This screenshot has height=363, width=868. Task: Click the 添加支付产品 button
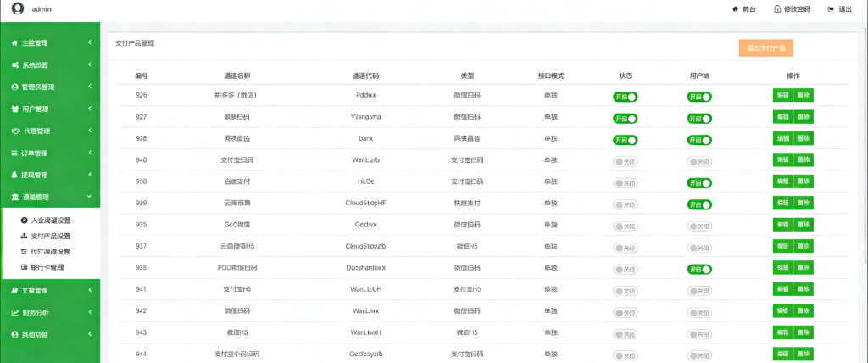765,48
